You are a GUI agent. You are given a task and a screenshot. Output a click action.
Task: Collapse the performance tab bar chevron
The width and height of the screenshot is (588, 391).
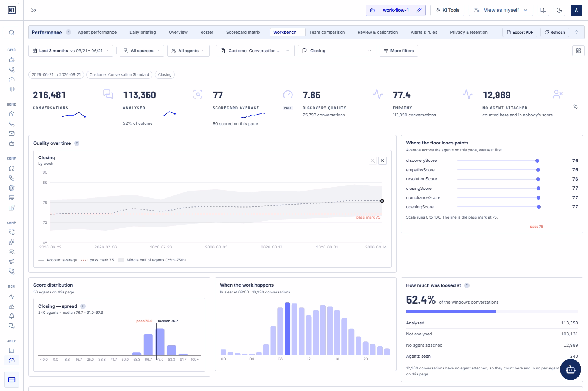pos(577,32)
